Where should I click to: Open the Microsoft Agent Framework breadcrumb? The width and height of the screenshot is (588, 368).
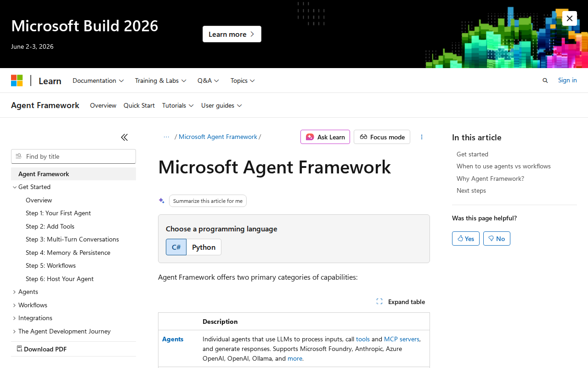pyautogui.click(x=218, y=137)
